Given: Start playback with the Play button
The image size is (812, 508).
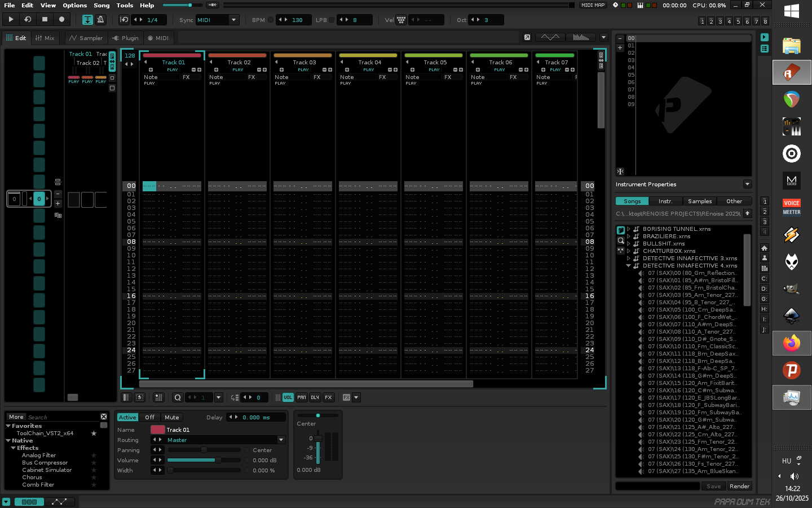Looking at the screenshot, I should (11, 19).
